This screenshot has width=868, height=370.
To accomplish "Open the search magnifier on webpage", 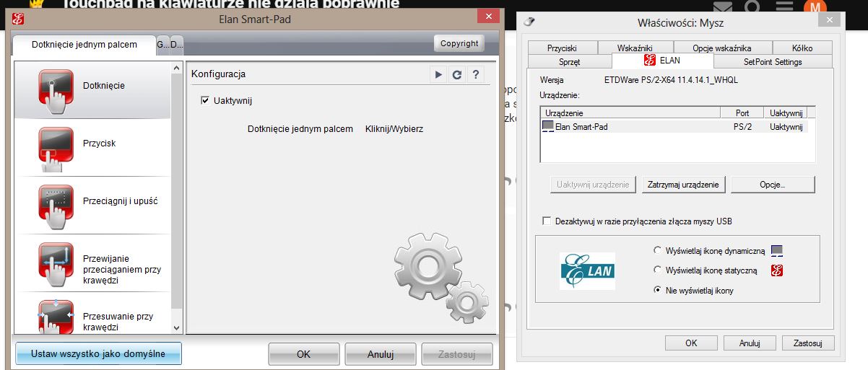I will (x=752, y=7).
